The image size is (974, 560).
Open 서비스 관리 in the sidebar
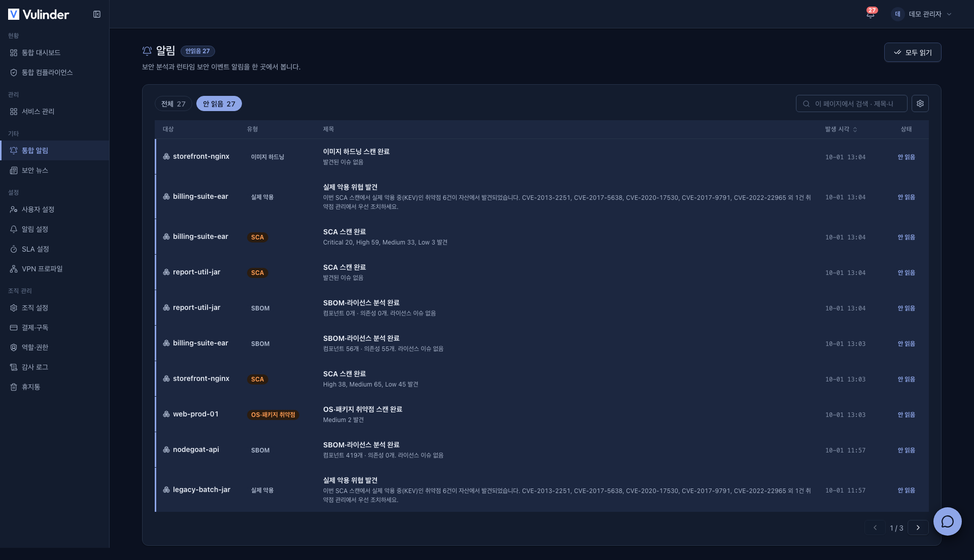(54, 112)
